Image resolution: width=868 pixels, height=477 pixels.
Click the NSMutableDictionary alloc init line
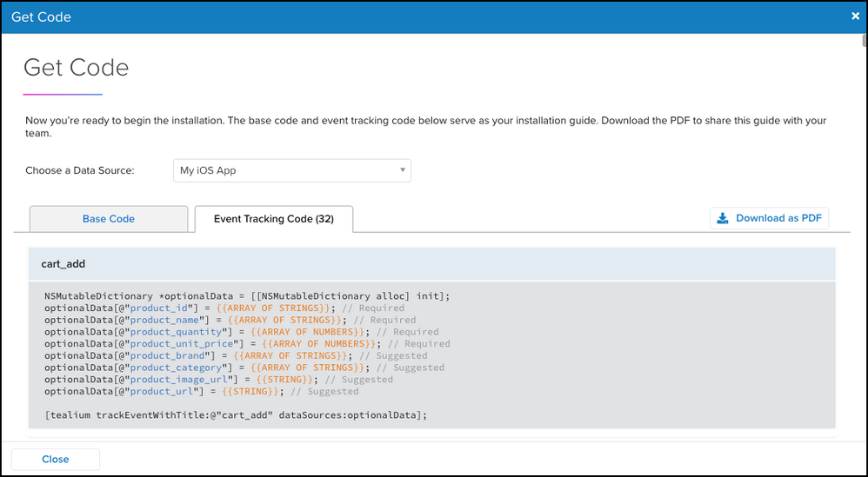[247, 295]
